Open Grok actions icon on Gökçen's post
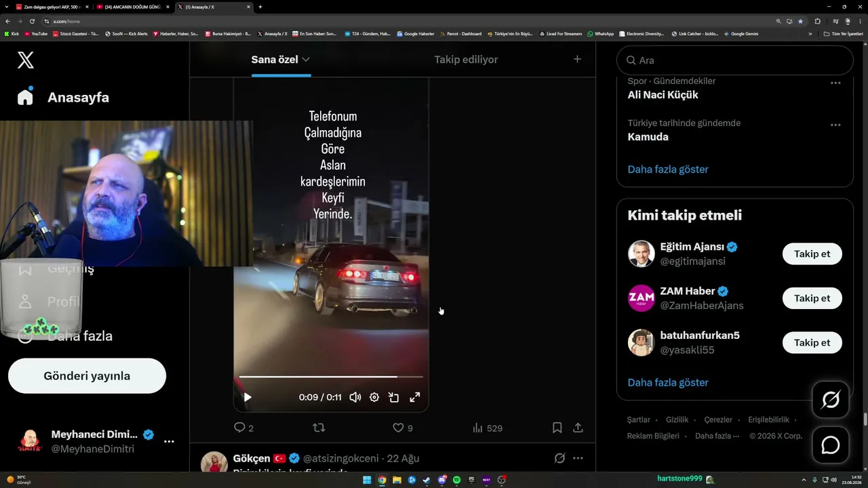This screenshot has width=868, height=488. point(559,458)
